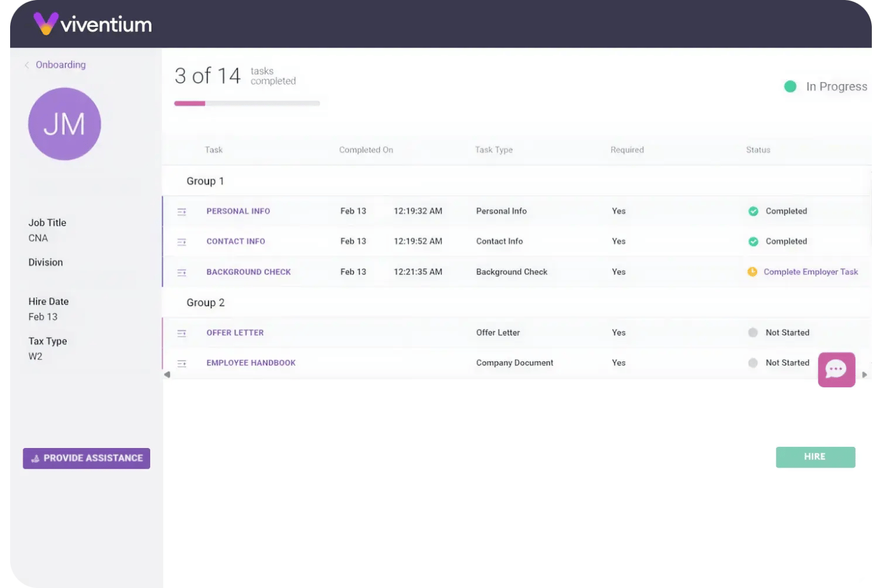The width and height of the screenshot is (882, 588).
Task: Open the BACKGROUND CHECK task
Action: coord(249,272)
